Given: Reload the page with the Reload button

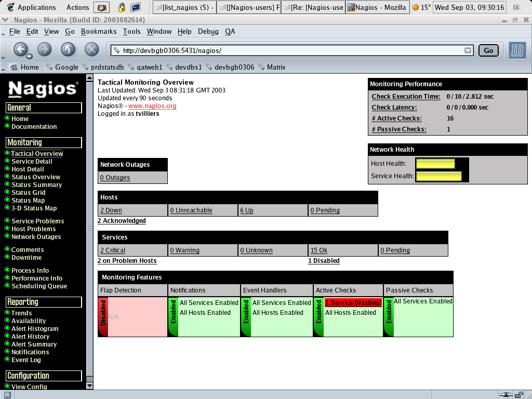Looking at the screenshot, I should pyautogui.click(x=68, y=49).
